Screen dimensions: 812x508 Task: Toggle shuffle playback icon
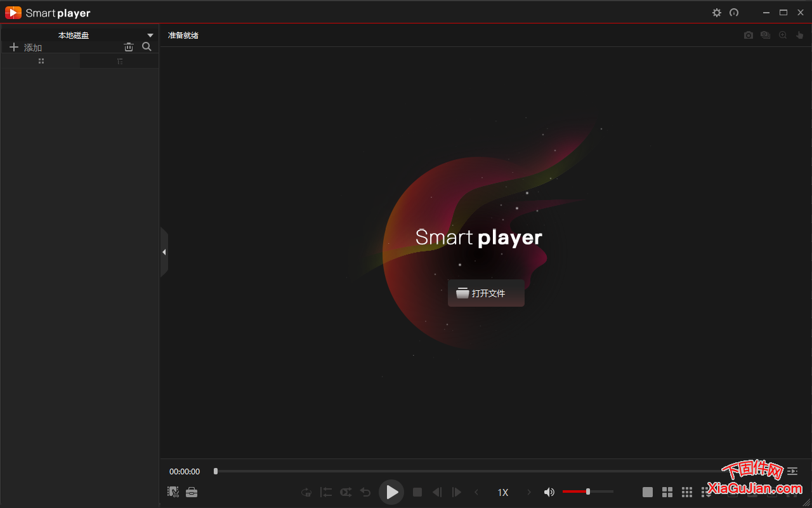tap(346, 492)
